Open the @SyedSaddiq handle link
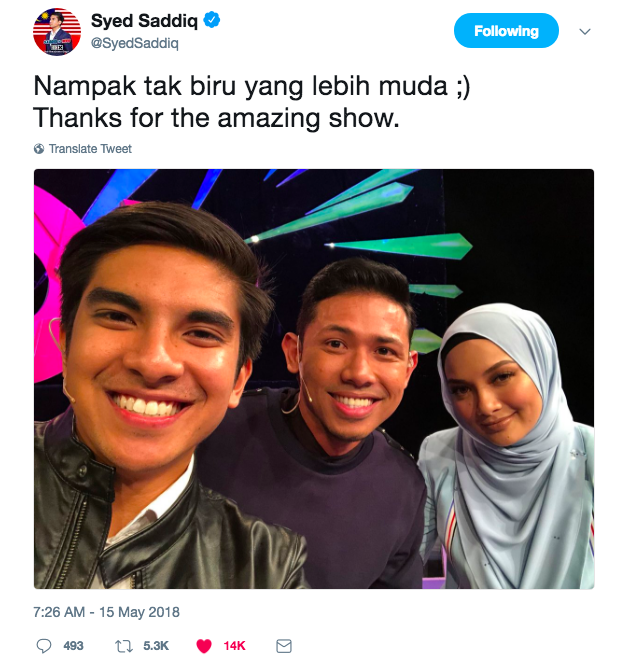 pyautogui.click(x=134, y=43)
